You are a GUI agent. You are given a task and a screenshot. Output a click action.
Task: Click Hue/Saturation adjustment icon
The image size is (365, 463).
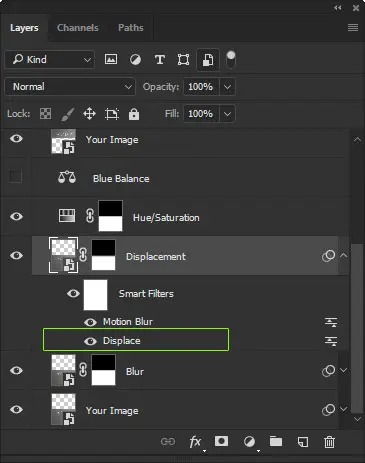tap(67, 216)
